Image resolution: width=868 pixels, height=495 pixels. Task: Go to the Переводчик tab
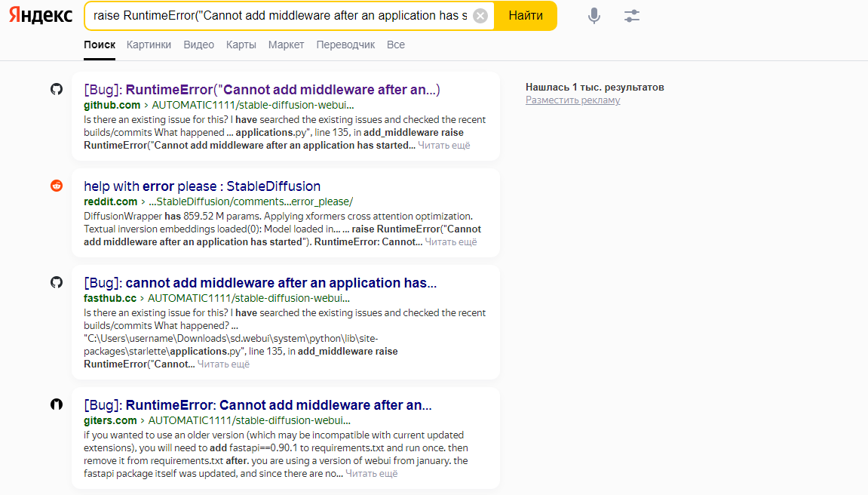click(x=345, y=45)
